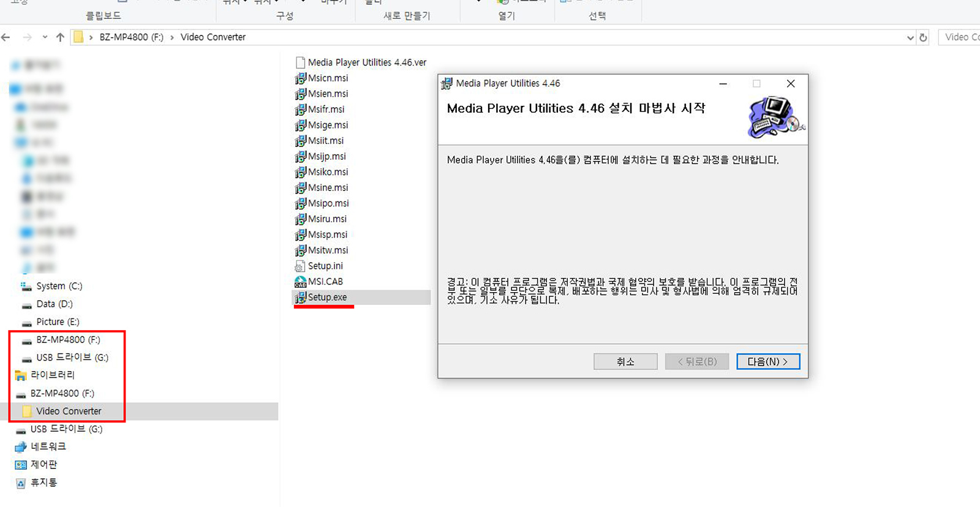Screen dimensions: 980x507
Task: Expand the address bar history dropdown
Action: 910,37
